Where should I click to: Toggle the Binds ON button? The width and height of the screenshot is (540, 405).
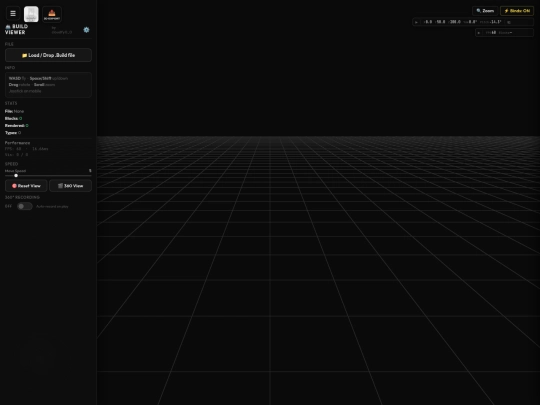(517, 11)
